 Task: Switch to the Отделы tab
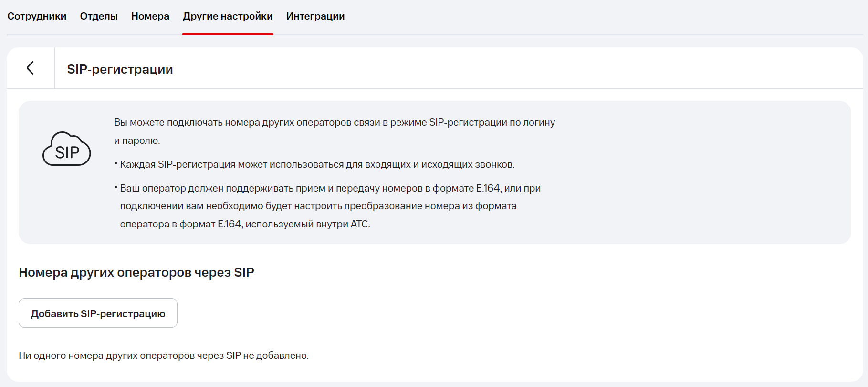99,16
